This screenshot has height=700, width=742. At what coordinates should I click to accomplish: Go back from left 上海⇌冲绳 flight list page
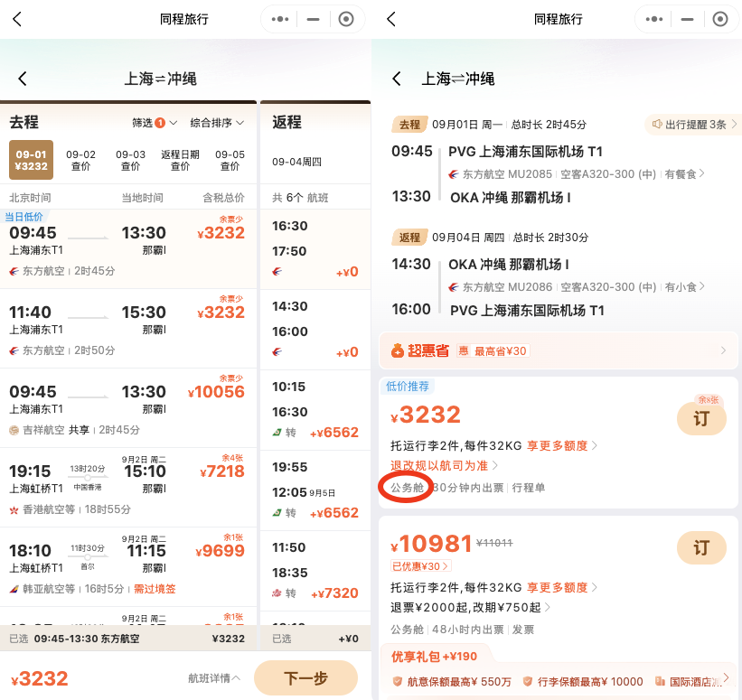point(23,79)
